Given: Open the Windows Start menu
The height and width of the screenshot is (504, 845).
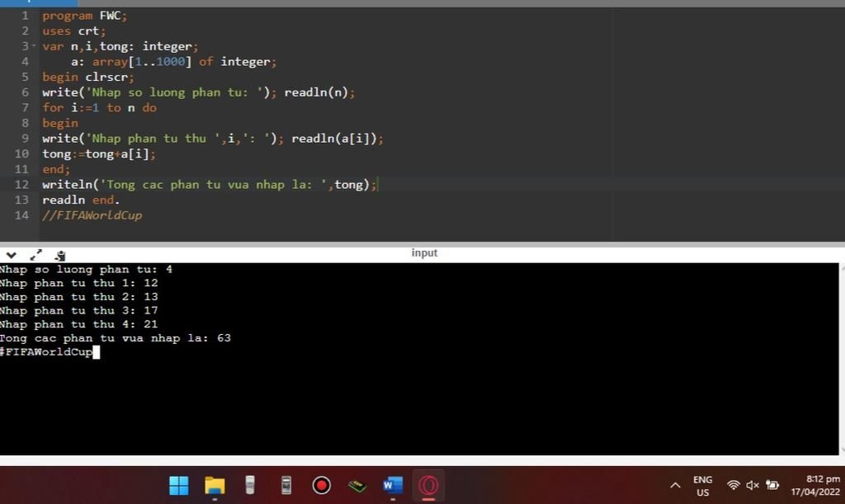Looking at the screenshot, I should pos(179,486).
